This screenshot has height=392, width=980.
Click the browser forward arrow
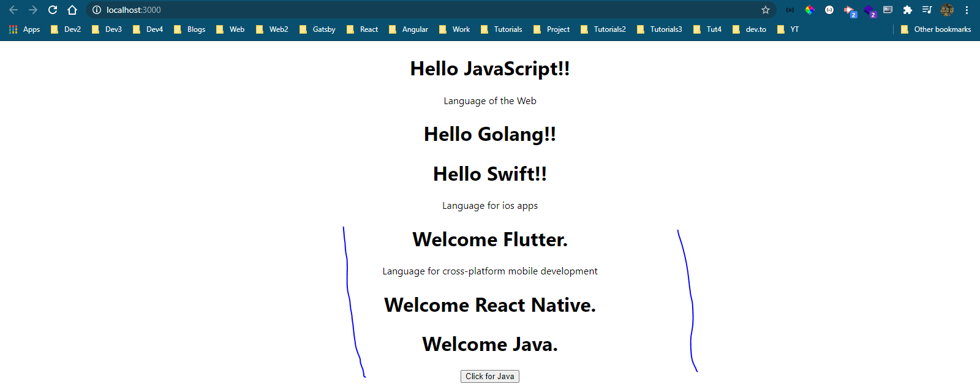coord(33,10)
